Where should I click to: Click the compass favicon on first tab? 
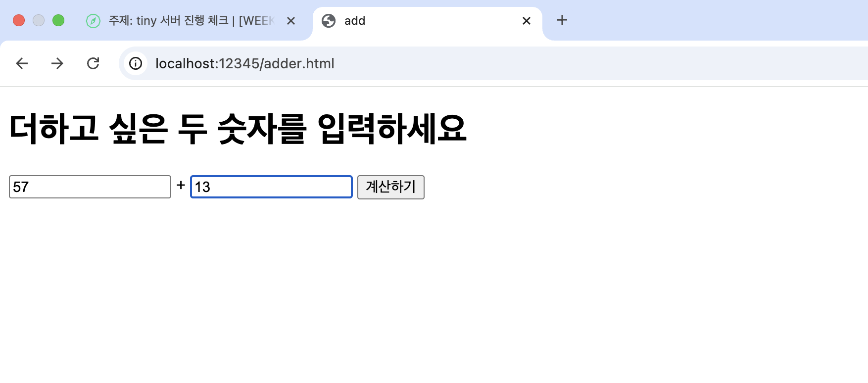pyautogui.click(x=93, y=21)
